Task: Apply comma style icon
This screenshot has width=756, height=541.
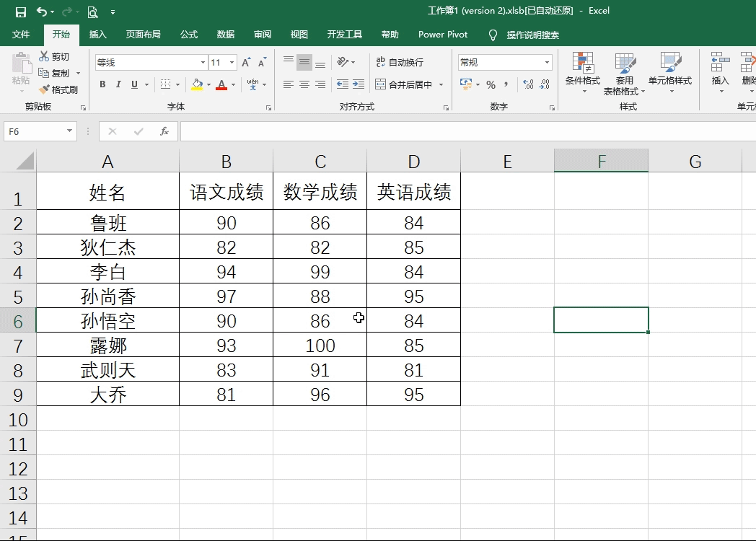Action: coord(506,84)
